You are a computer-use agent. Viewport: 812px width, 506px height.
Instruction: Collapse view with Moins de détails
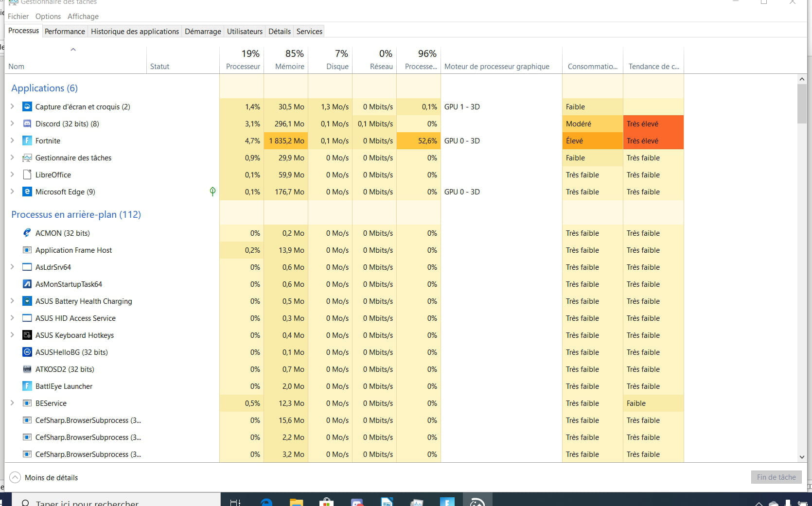point(44,477)
